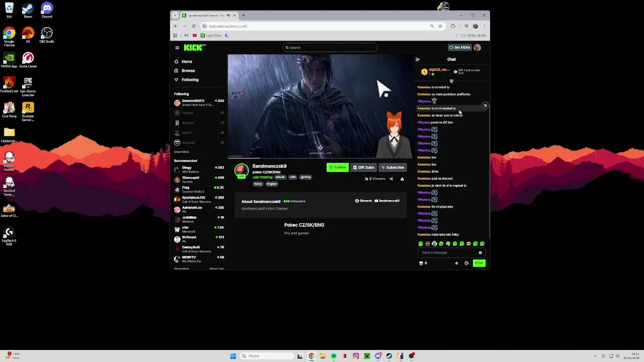
Task: Open the Gmail bookmark
Action: click(187, 36)
